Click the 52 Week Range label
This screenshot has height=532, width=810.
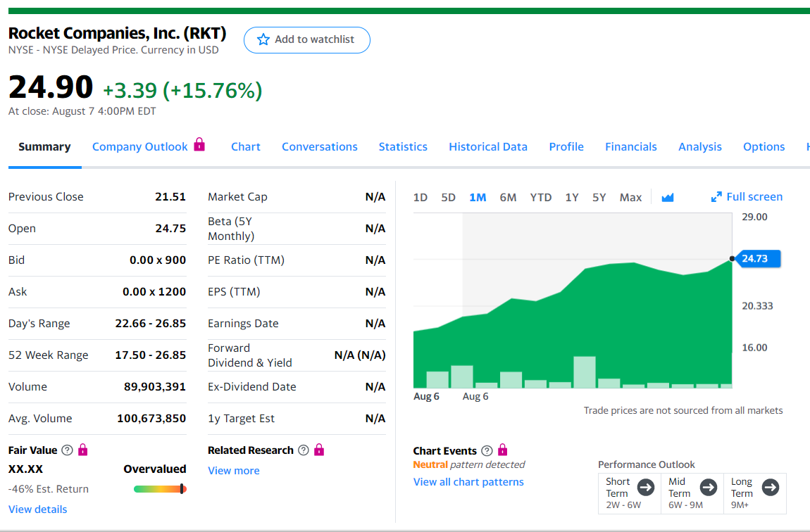tap(48, 355)
